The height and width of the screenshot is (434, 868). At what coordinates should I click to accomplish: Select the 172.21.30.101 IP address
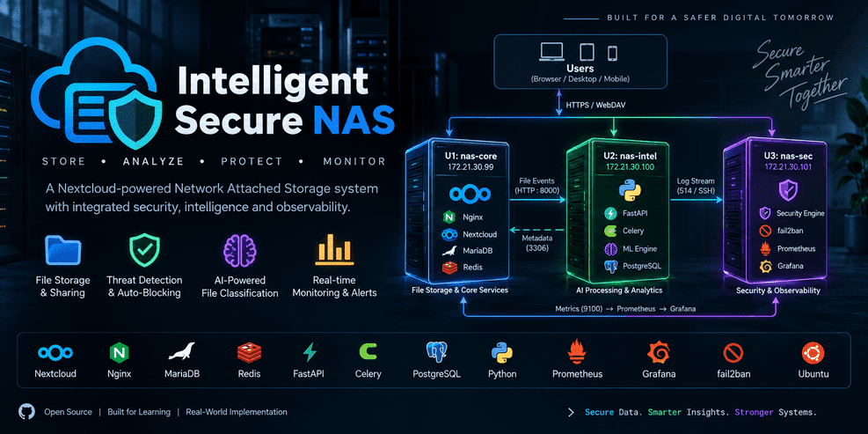(x=787, y=167)
